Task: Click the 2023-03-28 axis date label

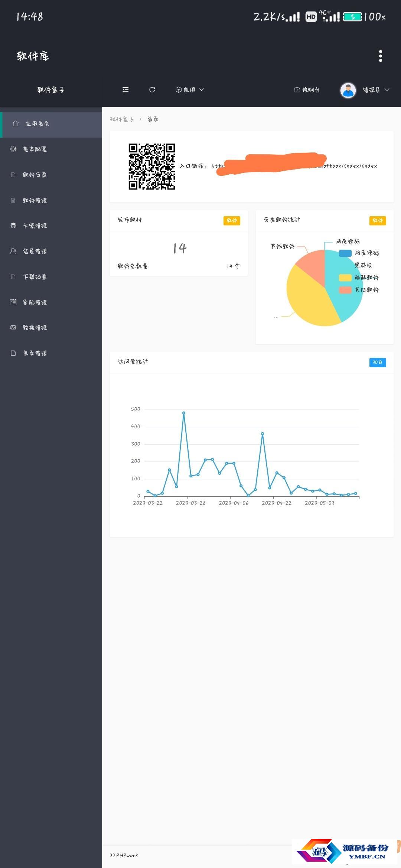Action: point(190,503)
